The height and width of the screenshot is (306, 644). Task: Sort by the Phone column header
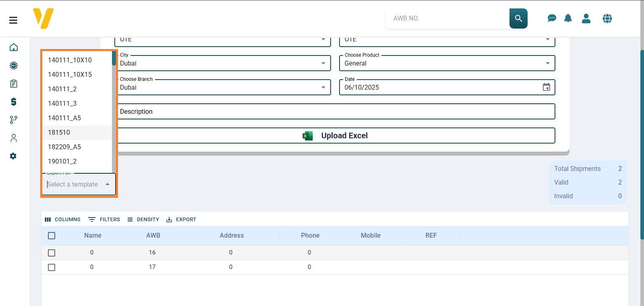(310, 236)
